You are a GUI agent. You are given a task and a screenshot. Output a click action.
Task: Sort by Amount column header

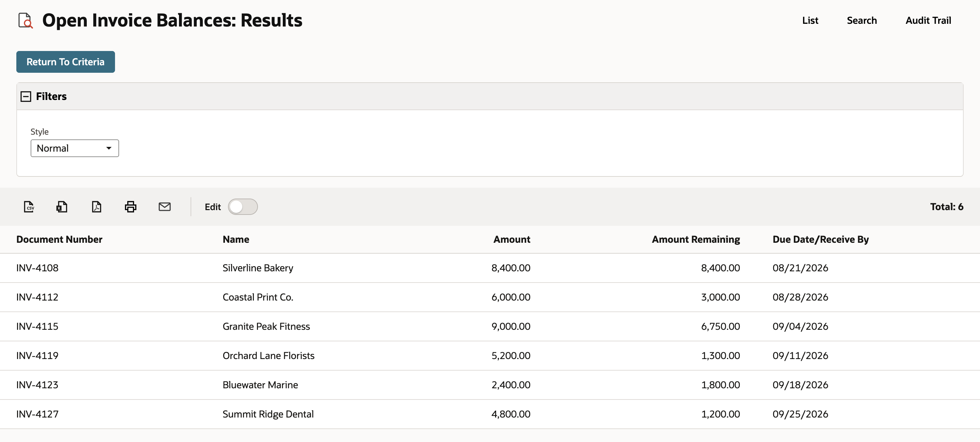[512, 239]
